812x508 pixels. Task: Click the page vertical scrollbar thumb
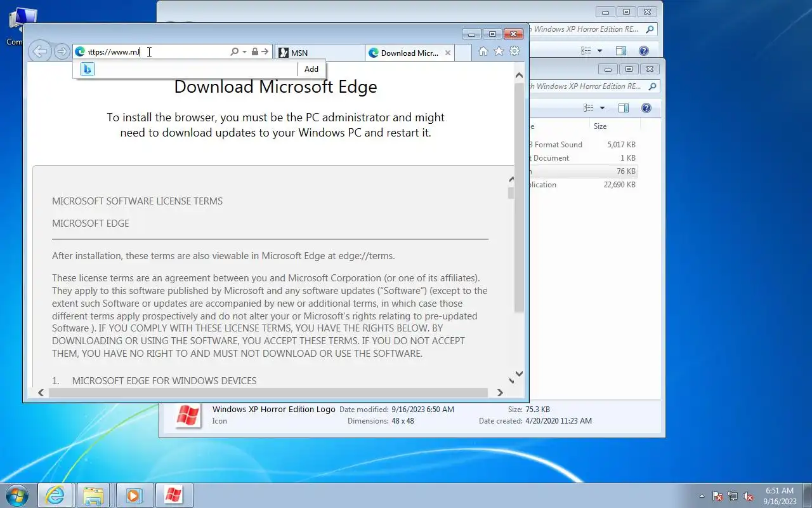(519, 197)
